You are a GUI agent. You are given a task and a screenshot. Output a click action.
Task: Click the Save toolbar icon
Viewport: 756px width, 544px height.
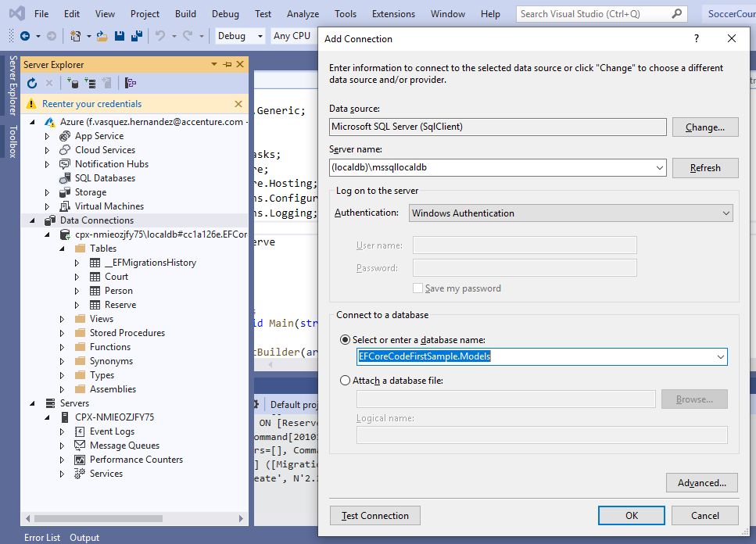tap(119, 36)
